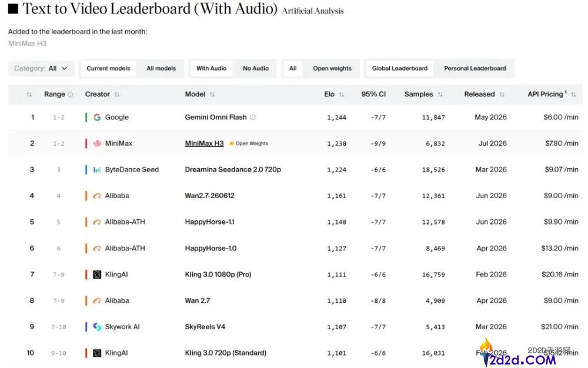Click price $21.00 /min

click(x=560, y=327)
